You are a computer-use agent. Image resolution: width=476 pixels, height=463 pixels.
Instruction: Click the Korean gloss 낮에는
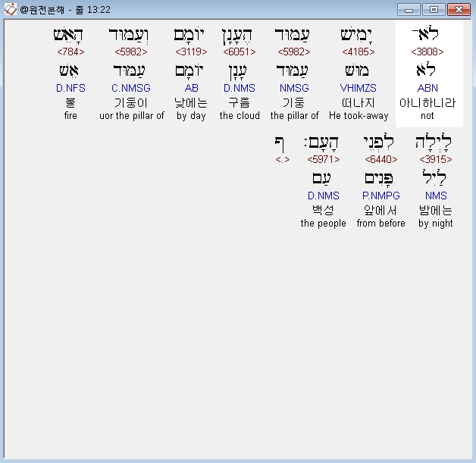tap(191, 103)
